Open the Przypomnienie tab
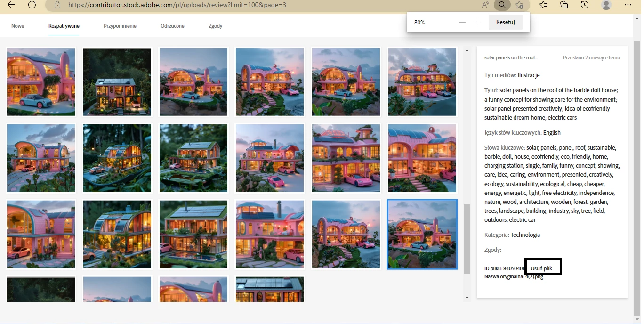This screenshot has width=644, height=324. point(120,26)
